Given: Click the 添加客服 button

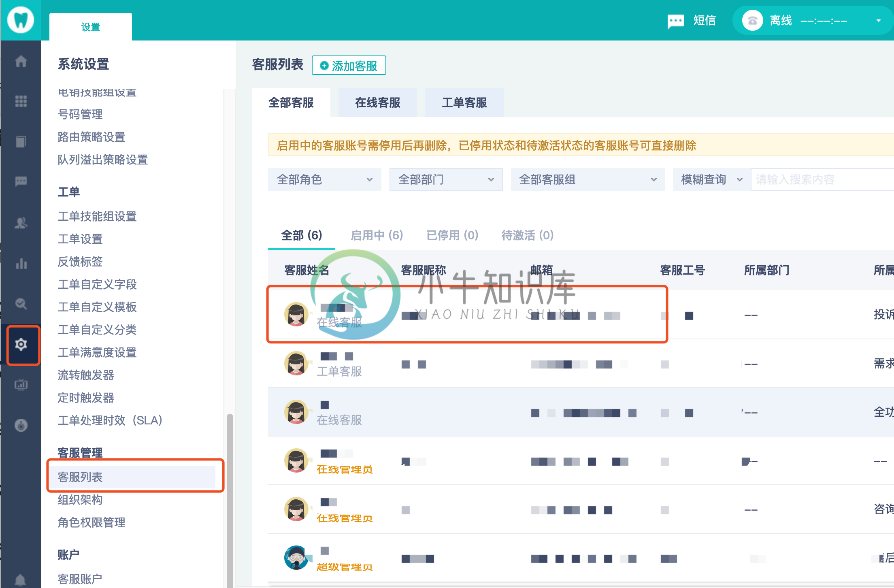Looking at the screenshot, I should click(x=349, y=66).
